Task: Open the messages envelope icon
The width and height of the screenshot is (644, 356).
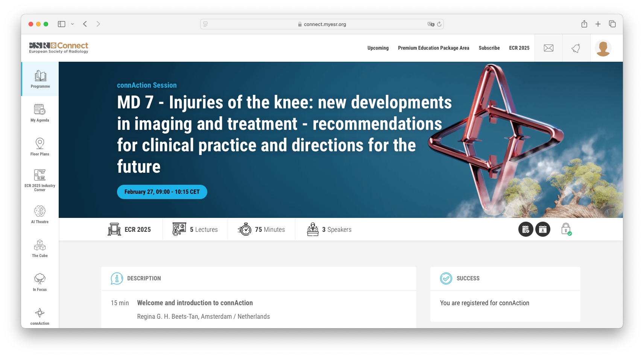Action: (x=548, y=48)
